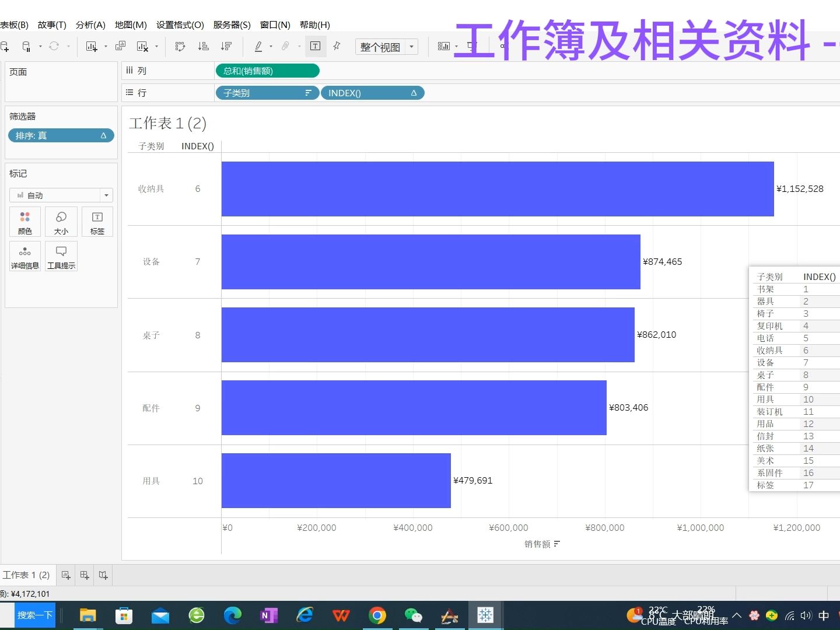
Task: Click the Sort Descending toolbar icon
Action: coord(226,46)
